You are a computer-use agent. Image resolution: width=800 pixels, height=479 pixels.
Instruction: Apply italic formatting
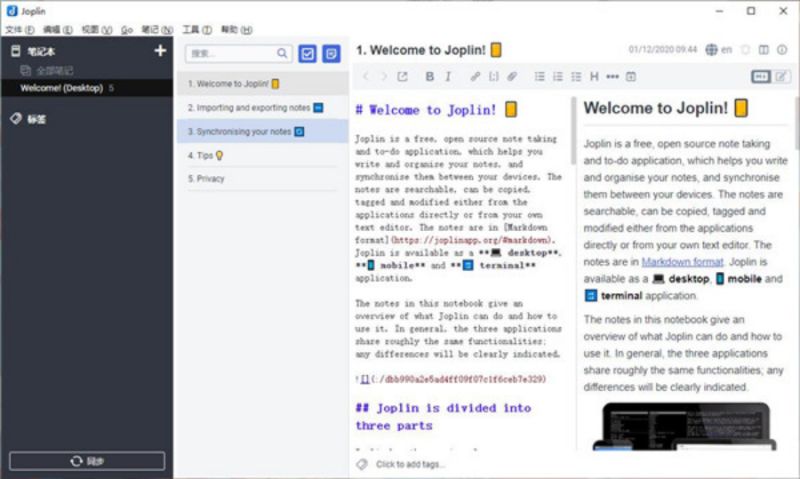(x=448, y=77)
